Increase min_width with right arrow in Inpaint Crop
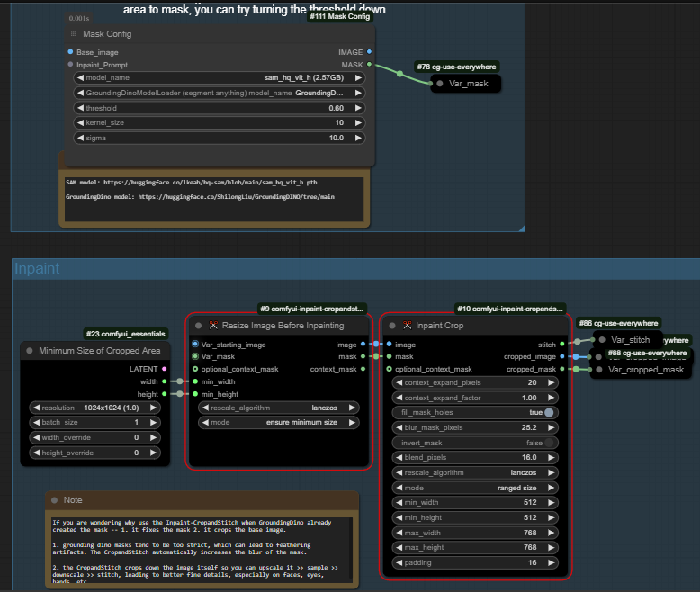Viewport: 700px width, 592px height. click(x=552, y=502)
